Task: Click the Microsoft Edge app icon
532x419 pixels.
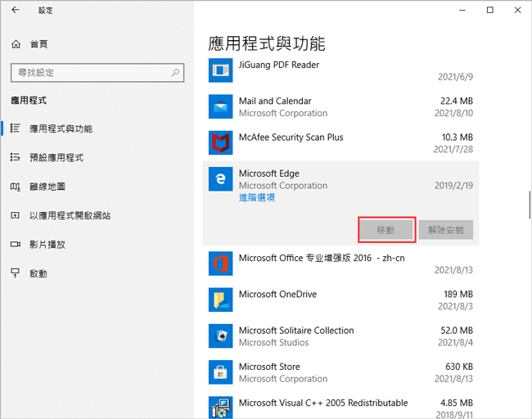Action: (220, 179)
